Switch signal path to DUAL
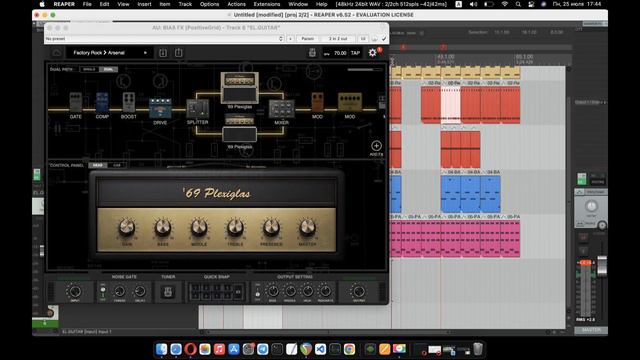The width and height of the screenshot is (640, 360). point(108,69)
